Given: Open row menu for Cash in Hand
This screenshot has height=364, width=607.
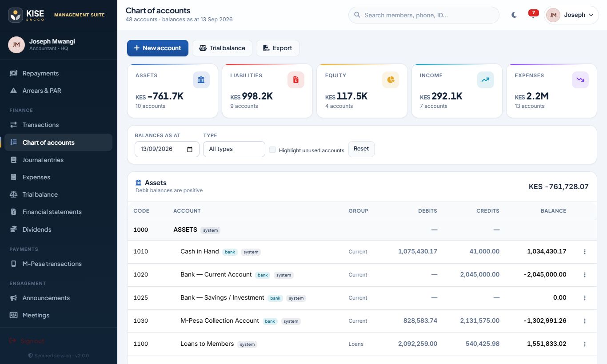Looking at the screenshot, I should 585,252.
